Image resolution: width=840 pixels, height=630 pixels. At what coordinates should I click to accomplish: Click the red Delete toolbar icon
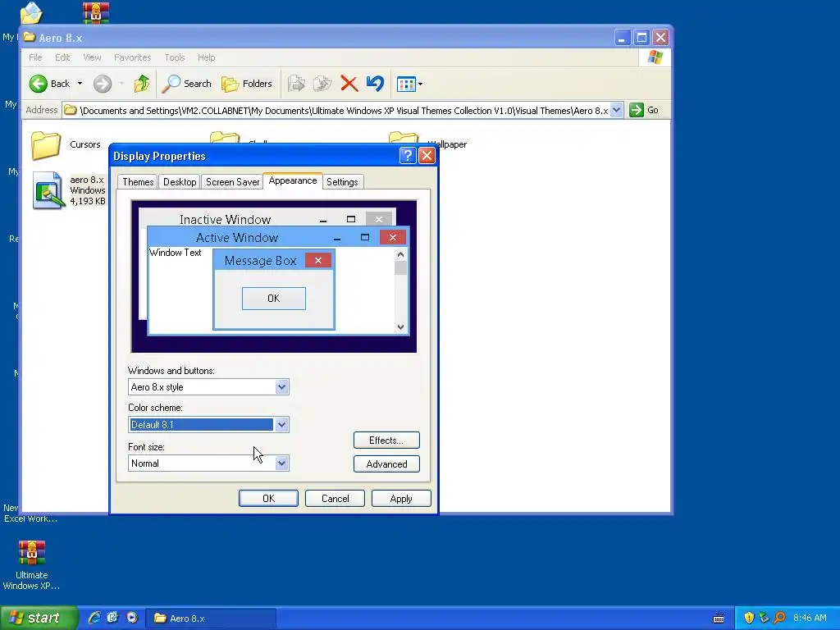[x=349, y=84]
